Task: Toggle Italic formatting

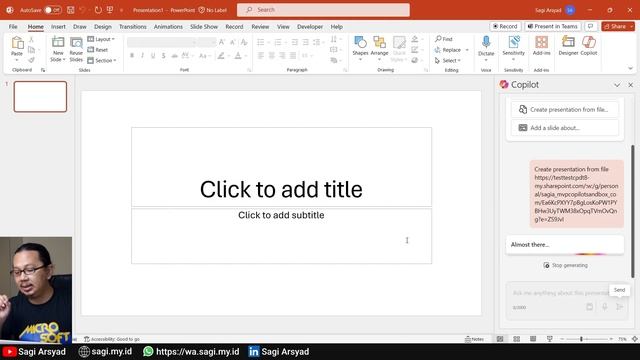Action: click(x=142, y=56)
